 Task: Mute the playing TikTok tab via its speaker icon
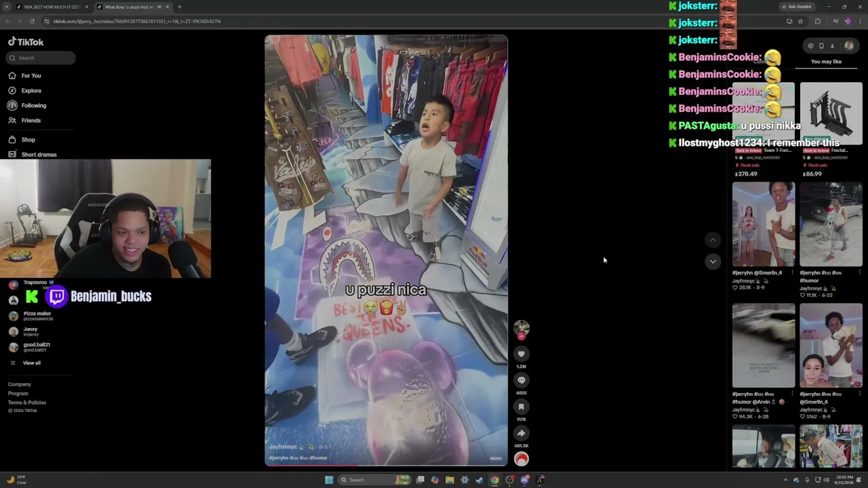[x=159, y=7]
